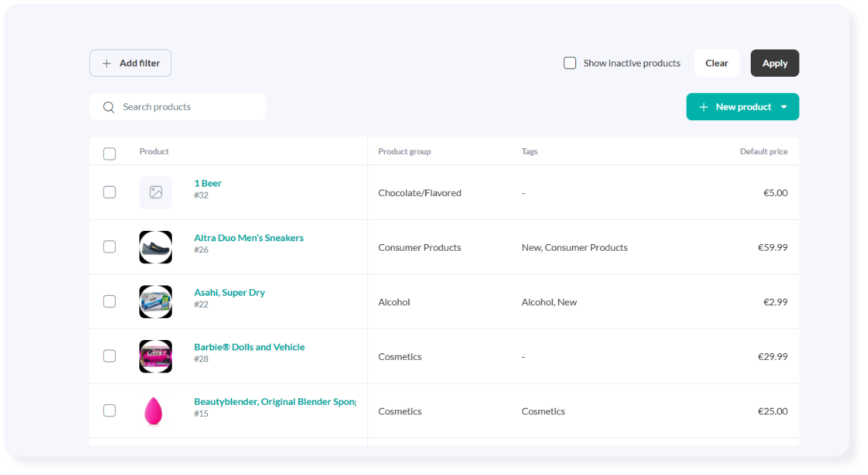This screenshot has width=868, height=475.
Task: Click product number #15
Action: [201, 414]
